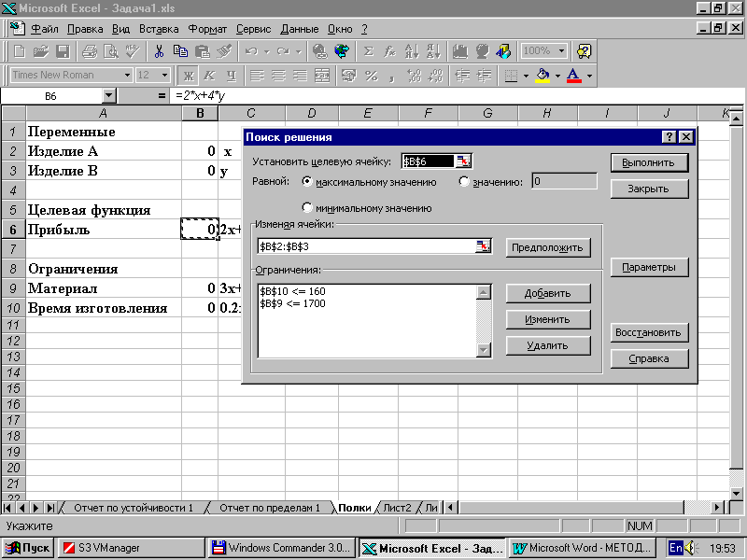Collapse dialog via target cell range selector
Viewport: 747px width, 560px height.
pos(463,161)
